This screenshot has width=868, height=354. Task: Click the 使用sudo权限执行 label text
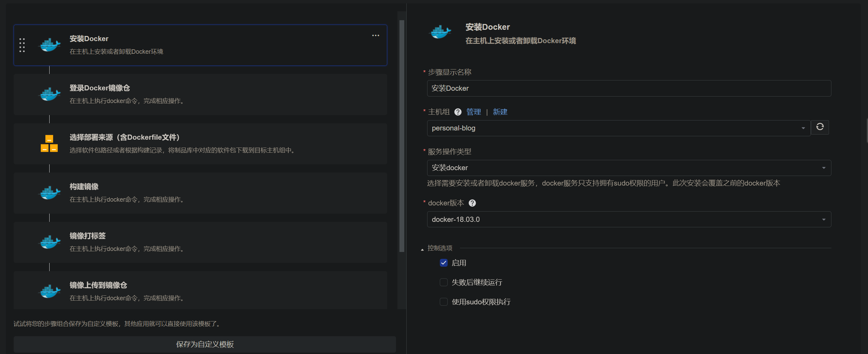coord(481,302)
